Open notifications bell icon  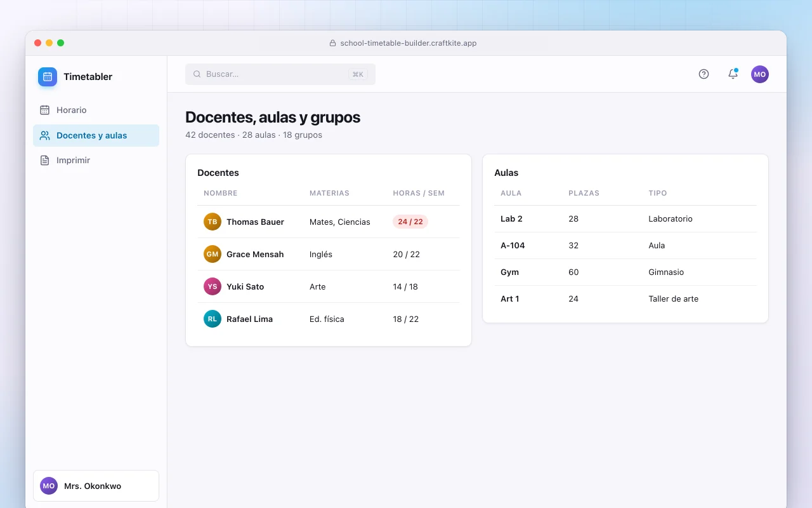pos(733,74)
